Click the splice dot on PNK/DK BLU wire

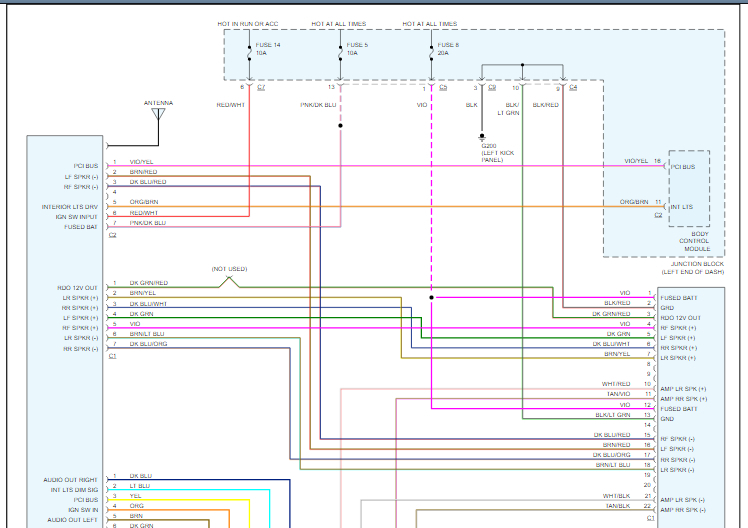(341, 126)
